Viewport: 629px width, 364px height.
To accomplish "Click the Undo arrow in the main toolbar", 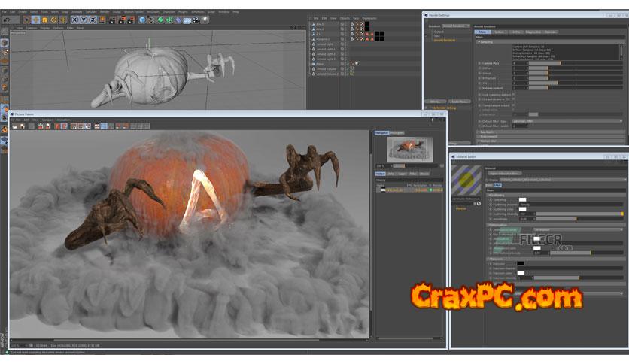I will tap(7, 20).
